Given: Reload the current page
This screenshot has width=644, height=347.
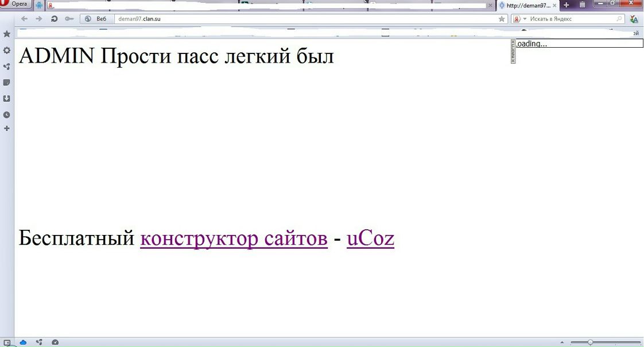Looking at the screenshot, I should click(x=54, y=18).
